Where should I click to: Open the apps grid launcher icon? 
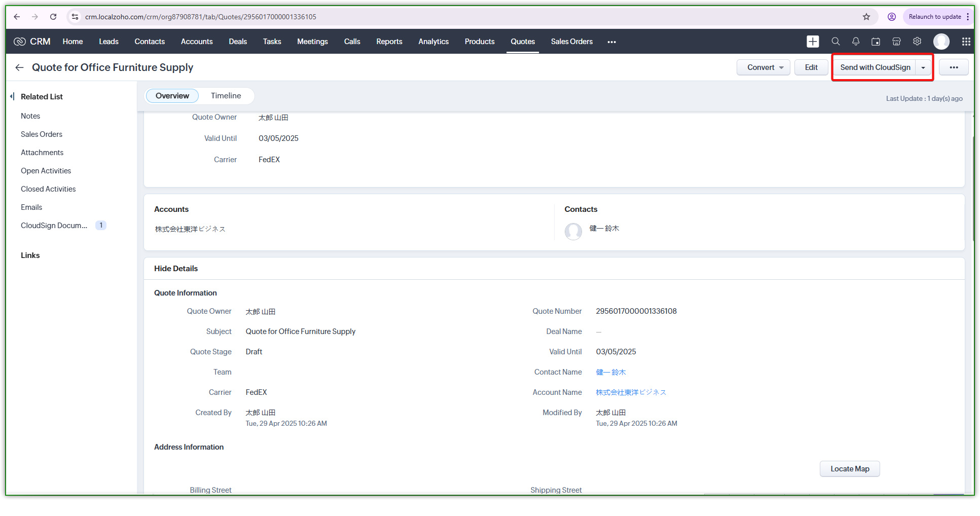pos(966,42)
